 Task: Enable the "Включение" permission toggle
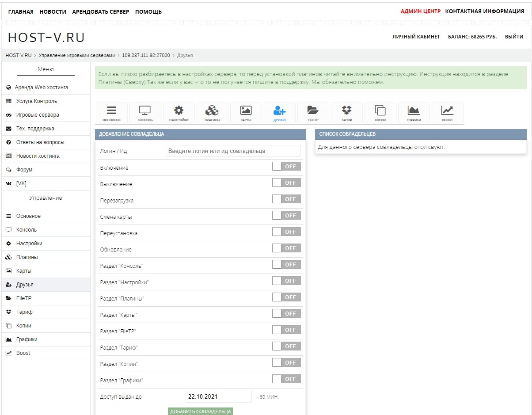[x=286, y=167]
